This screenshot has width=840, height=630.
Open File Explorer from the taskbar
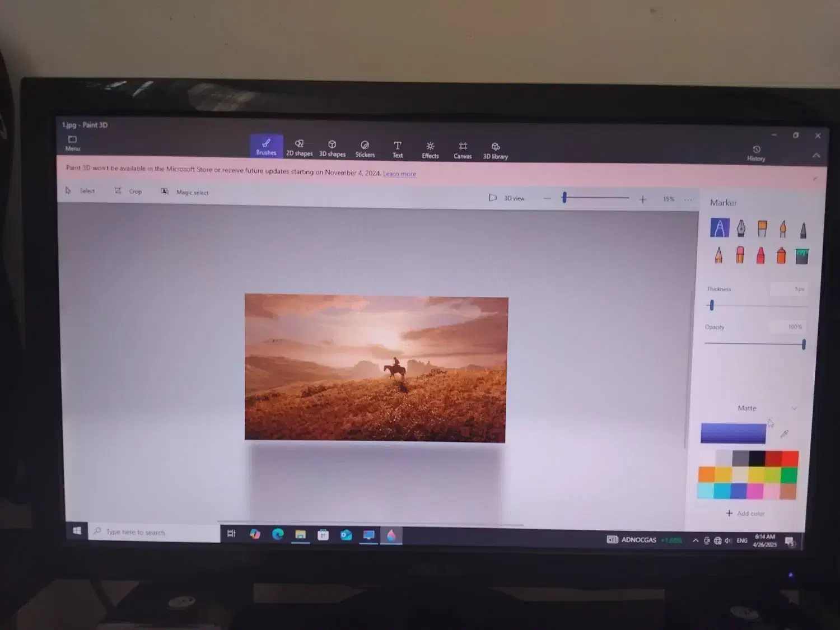(x=301, y=535)
